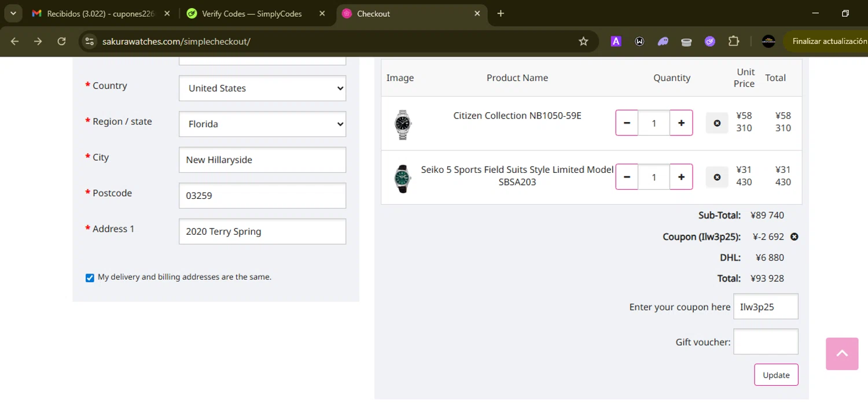Close the Checkout tab

click(477, 13)
